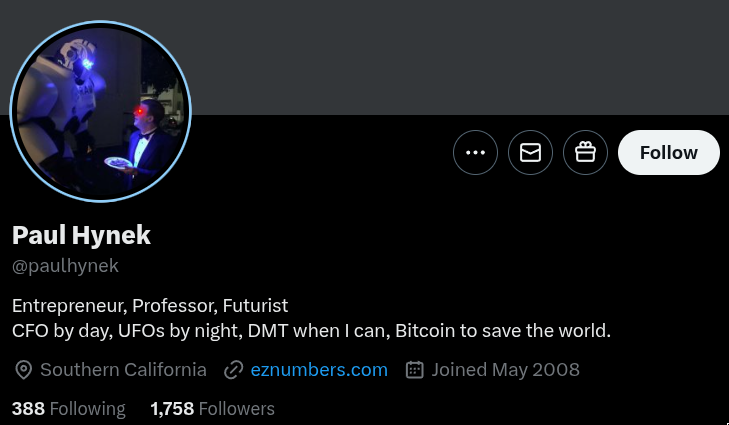Viewport: 729px width, 425px height.
Task: View the 1,758 Followers list
Action: click(x=212, y=408)
